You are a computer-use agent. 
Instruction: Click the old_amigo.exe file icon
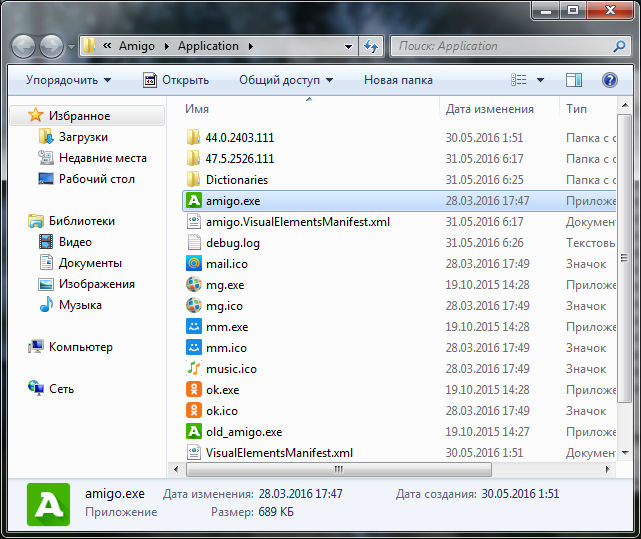point(194,431)
